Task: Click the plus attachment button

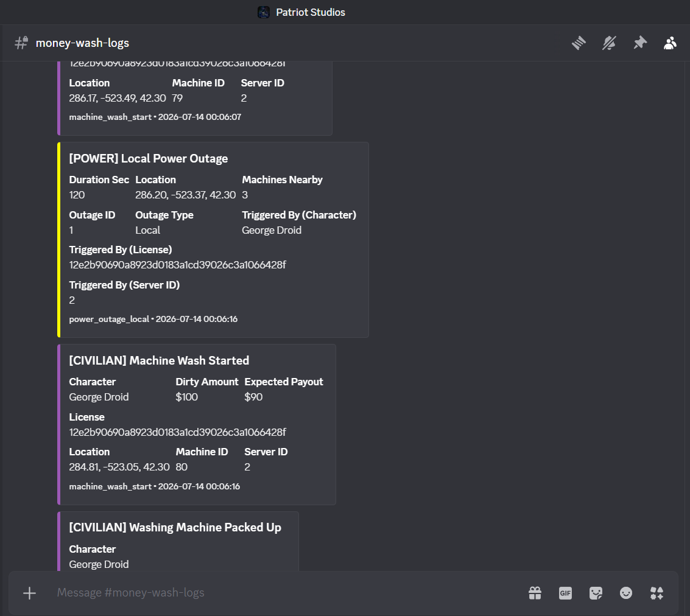Action: coord(29,593)
